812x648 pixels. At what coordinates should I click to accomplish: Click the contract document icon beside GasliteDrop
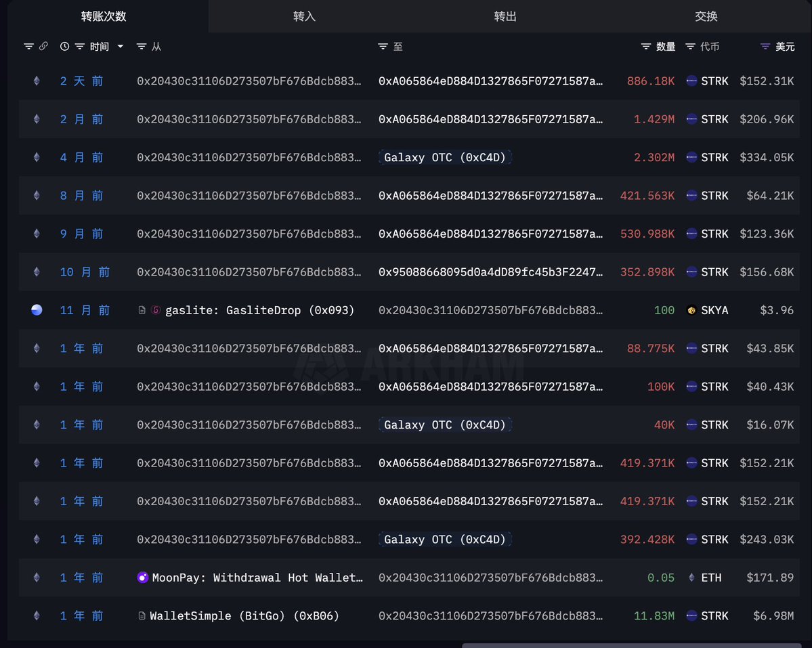click(x=140, y=310)
